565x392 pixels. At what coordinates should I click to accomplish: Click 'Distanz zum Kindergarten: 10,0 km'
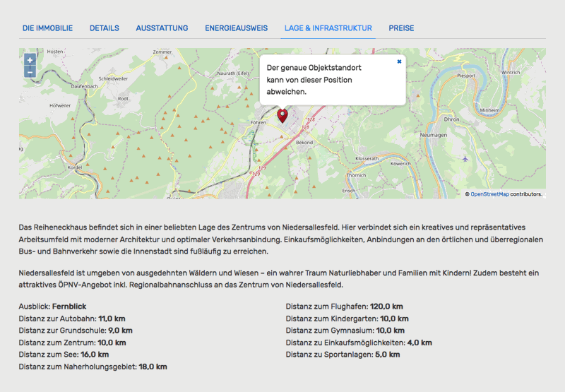347,319
